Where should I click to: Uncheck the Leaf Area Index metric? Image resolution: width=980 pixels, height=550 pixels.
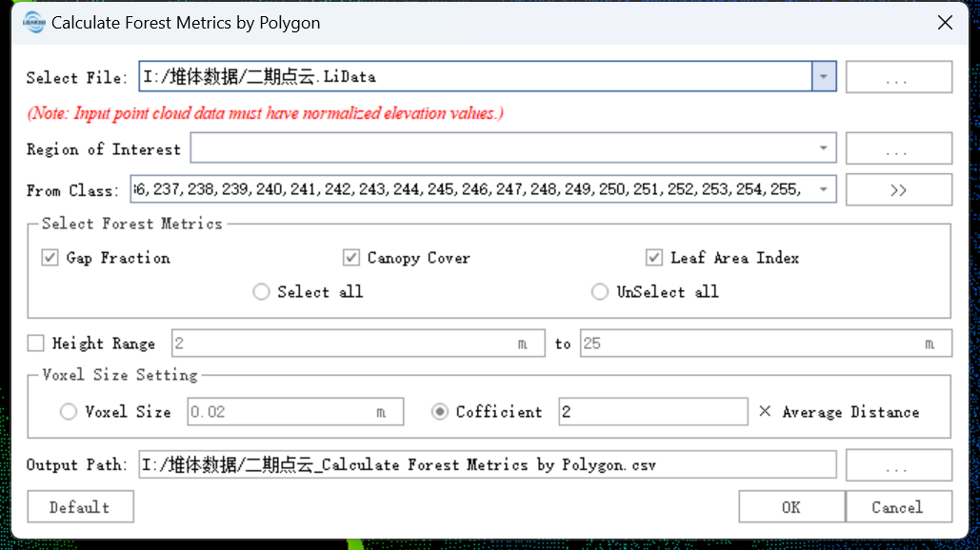pyautogui.click(x=654, y=257)
